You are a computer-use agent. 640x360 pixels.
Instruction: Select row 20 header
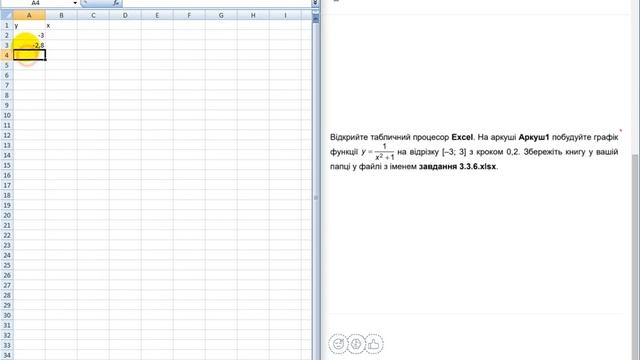pyautogui.click(x=7, y=215)
